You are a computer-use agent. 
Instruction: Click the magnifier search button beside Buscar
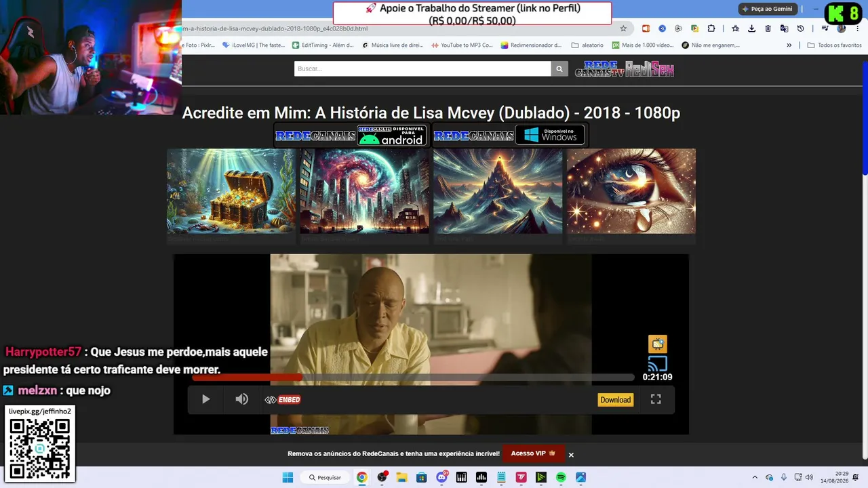click(559, 68)
